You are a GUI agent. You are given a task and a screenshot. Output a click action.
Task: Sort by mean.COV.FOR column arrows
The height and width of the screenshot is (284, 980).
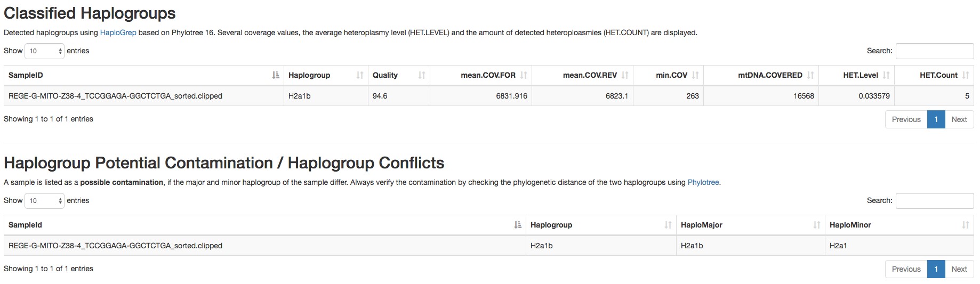pos(524,75)
